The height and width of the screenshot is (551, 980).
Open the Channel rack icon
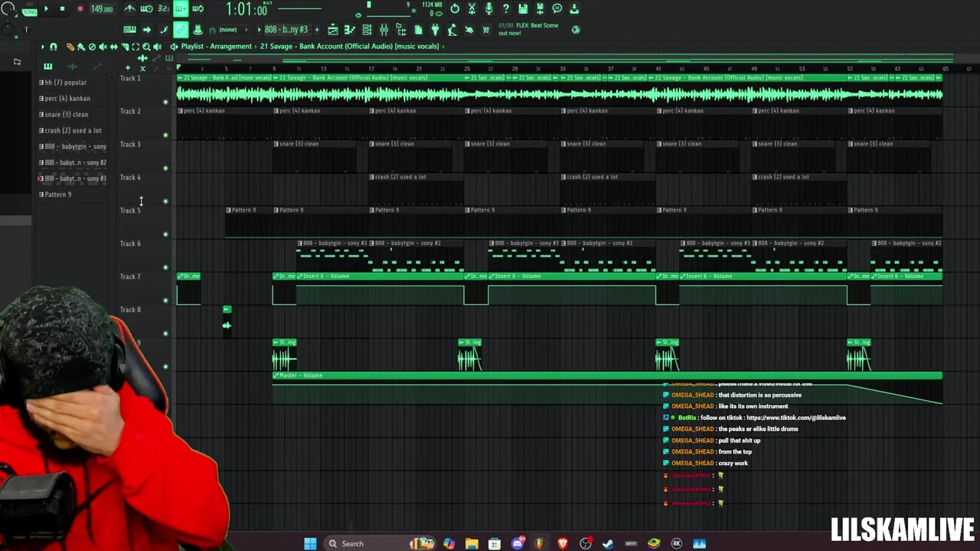(367, 30)
